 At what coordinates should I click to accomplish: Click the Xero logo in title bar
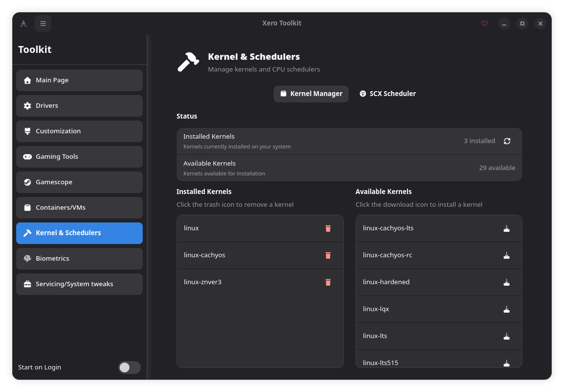pyautogui.click(x=23, y=24)
